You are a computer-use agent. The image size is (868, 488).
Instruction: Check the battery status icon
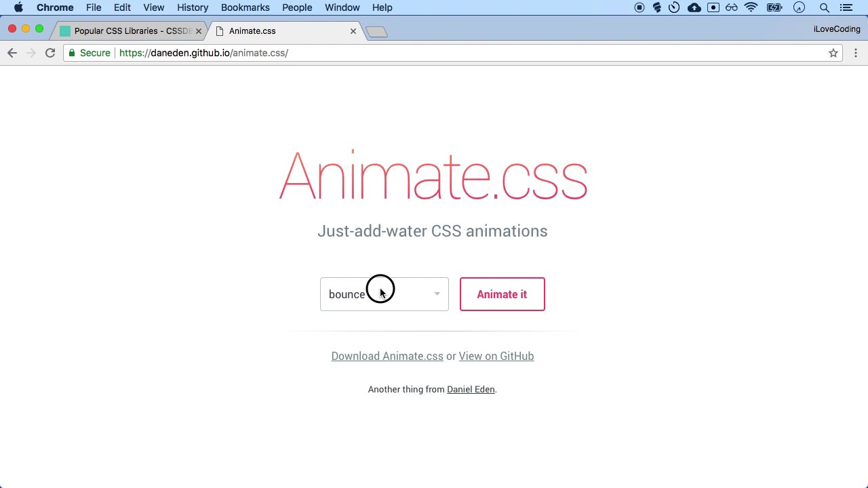[774, 7]
